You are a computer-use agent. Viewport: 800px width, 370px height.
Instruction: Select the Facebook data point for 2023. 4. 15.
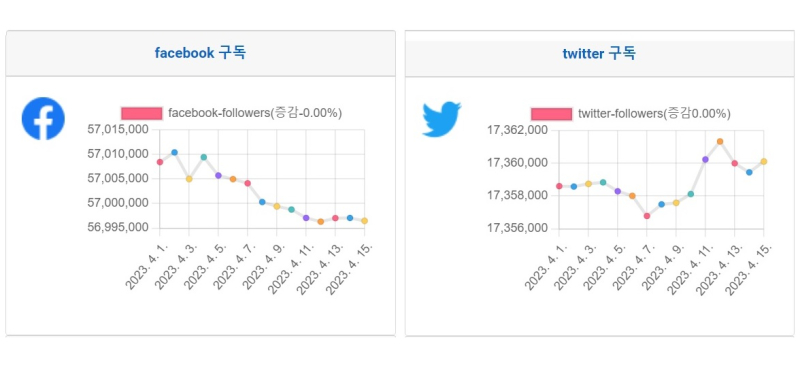coord(364,220)
